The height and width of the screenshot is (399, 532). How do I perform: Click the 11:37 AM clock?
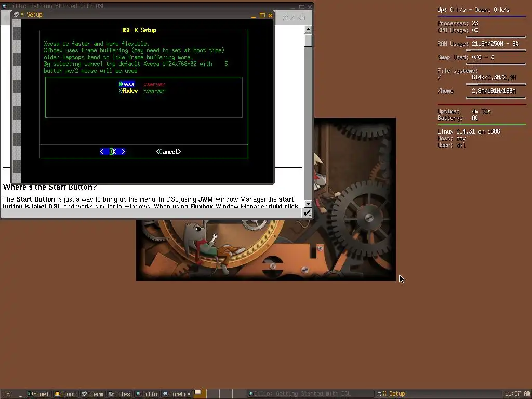(x=517, y=394)
